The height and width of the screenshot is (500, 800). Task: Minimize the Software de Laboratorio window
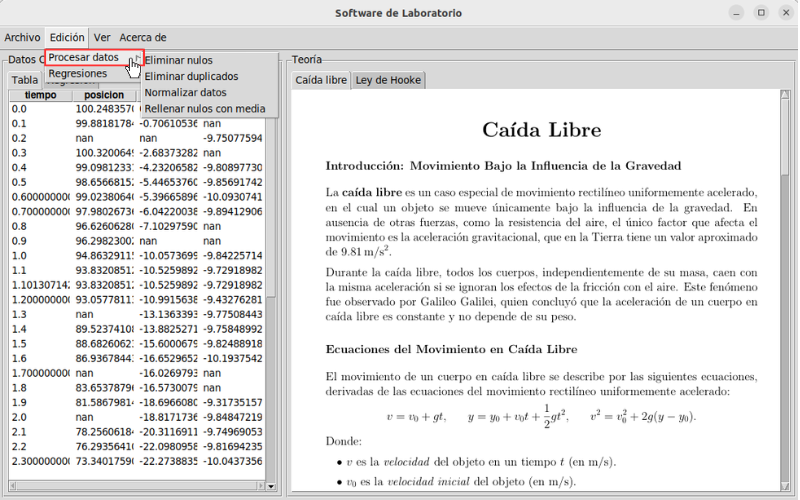[x=736, y=13]
